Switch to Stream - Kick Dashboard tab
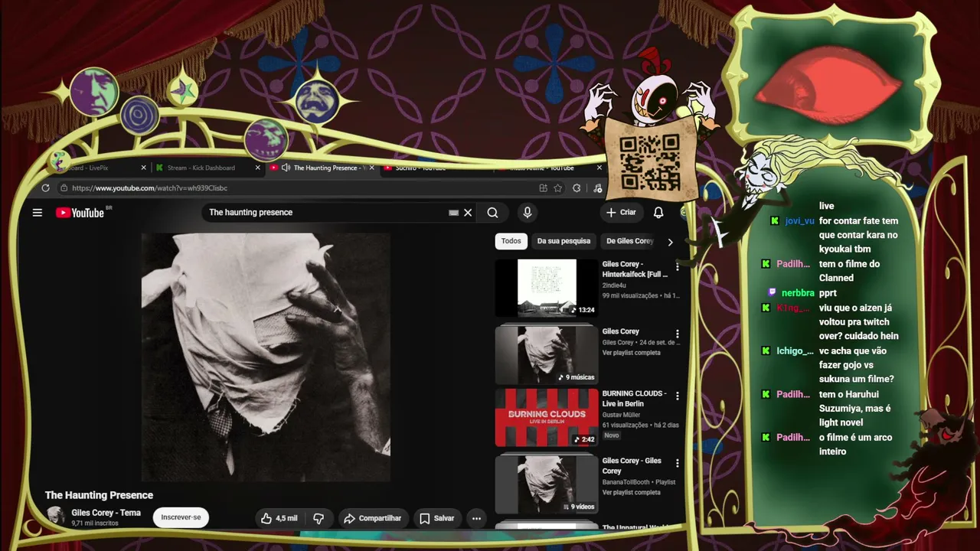 pyautogui.click(x=201, y=168)
